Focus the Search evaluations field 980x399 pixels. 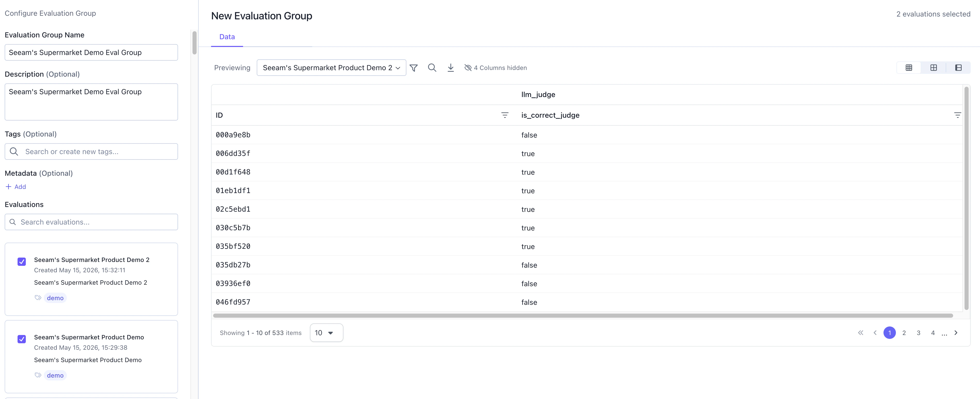[91, 222]
